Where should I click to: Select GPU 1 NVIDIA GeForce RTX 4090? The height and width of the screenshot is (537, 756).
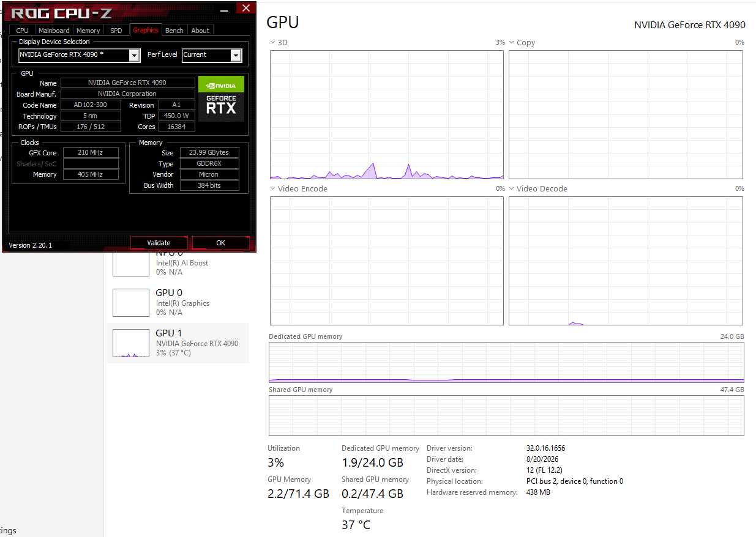tap(178, 343)
